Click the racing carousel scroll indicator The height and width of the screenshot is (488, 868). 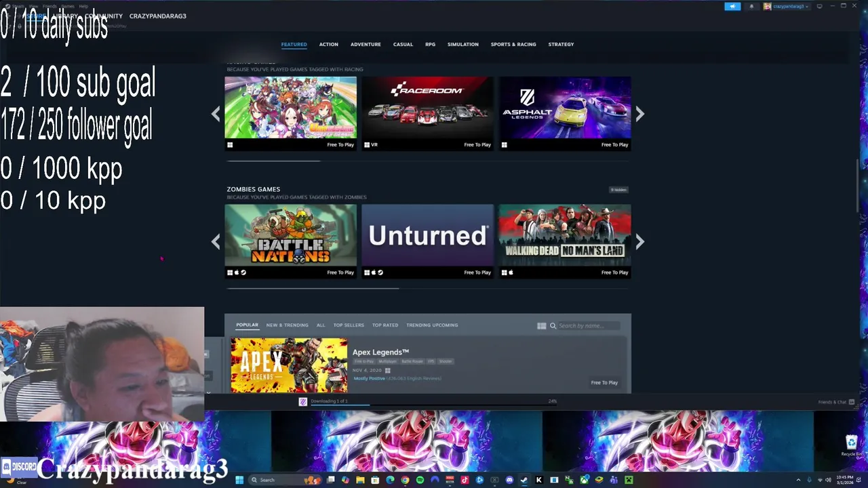coord(273,161)
